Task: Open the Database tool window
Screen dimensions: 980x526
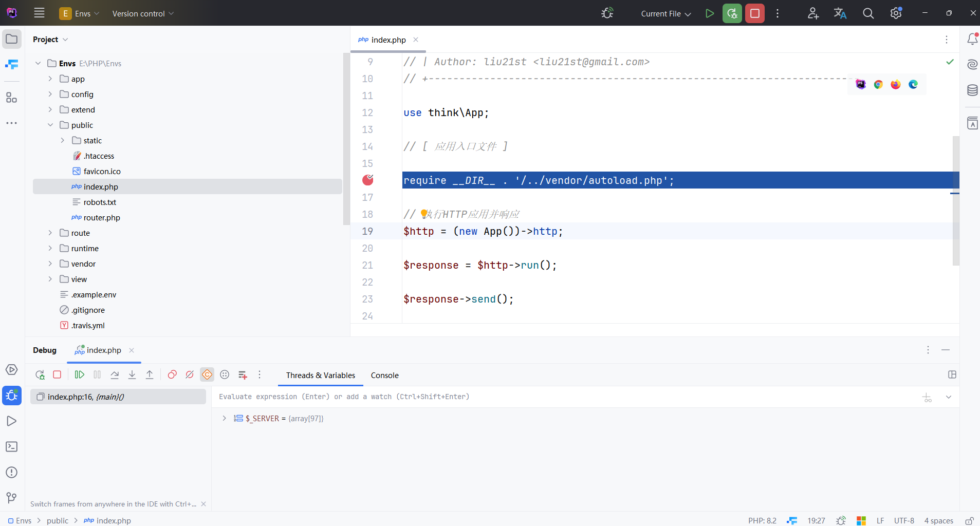Action: [x=972, y=90]
